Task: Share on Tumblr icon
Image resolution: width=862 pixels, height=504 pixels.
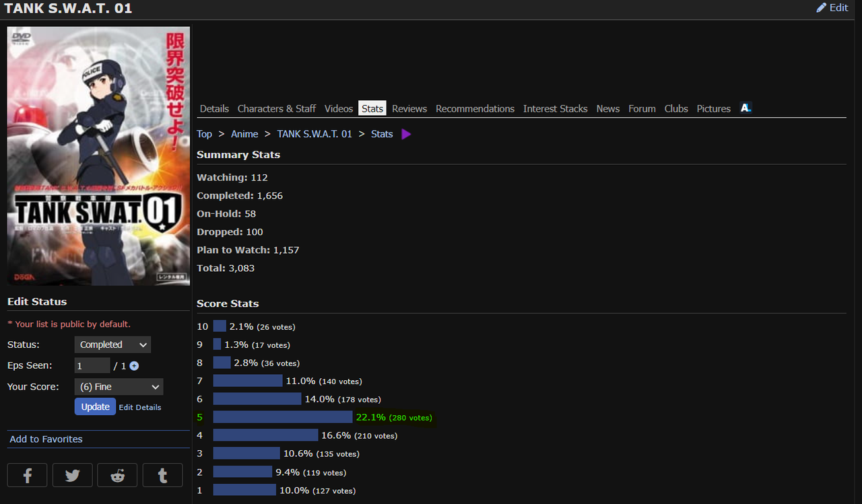Action: tap(162, 475)
